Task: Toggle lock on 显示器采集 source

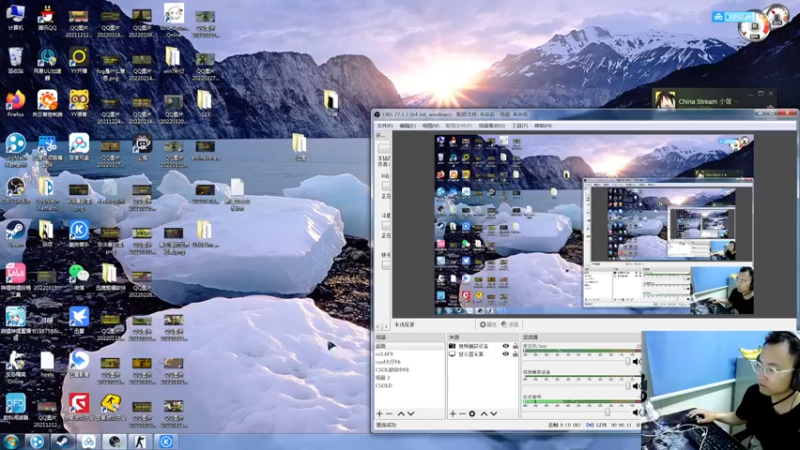Action: pos(515,354)
